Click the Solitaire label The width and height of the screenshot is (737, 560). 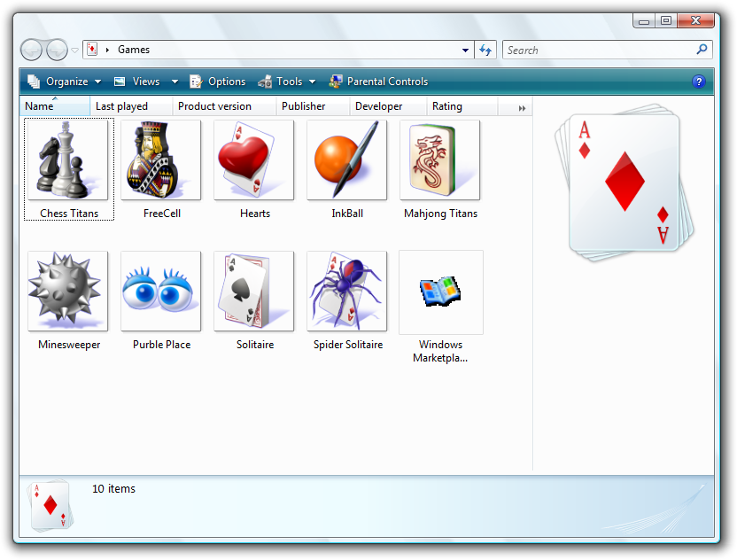pyautogui.click(x=255, y=345)
